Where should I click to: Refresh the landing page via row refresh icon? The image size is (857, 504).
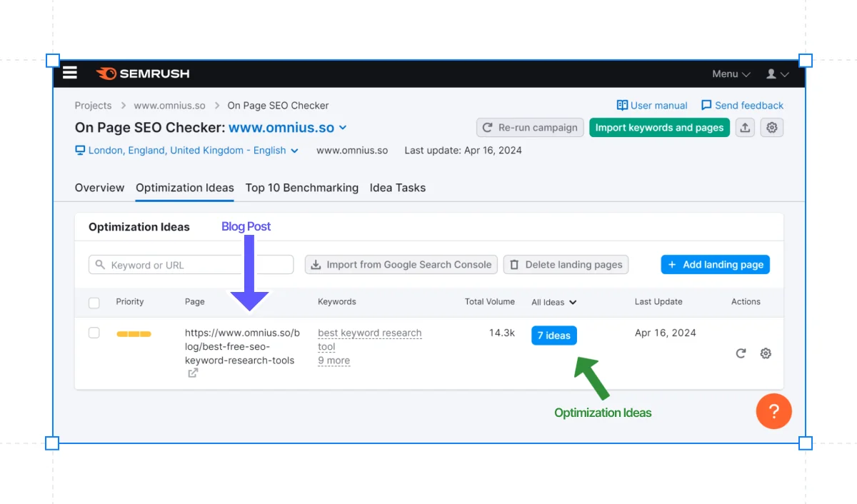point(741,353)
